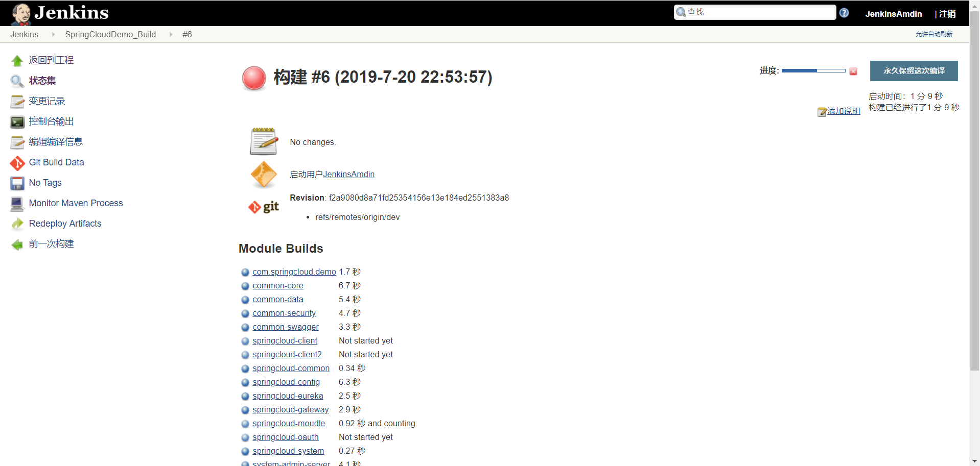
Task: Focus the 查找 search field
Action: point(755,12)
